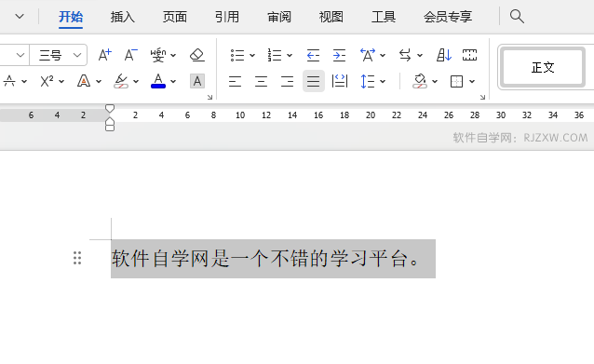Expand the numbered list dropdown arrow
Screen dimensions: 594x364
pos(290,55)
